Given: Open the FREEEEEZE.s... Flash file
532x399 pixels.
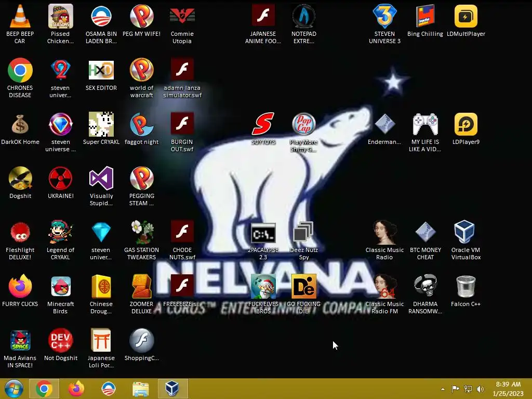Looking at the screenshot, I should coord(182,285).
